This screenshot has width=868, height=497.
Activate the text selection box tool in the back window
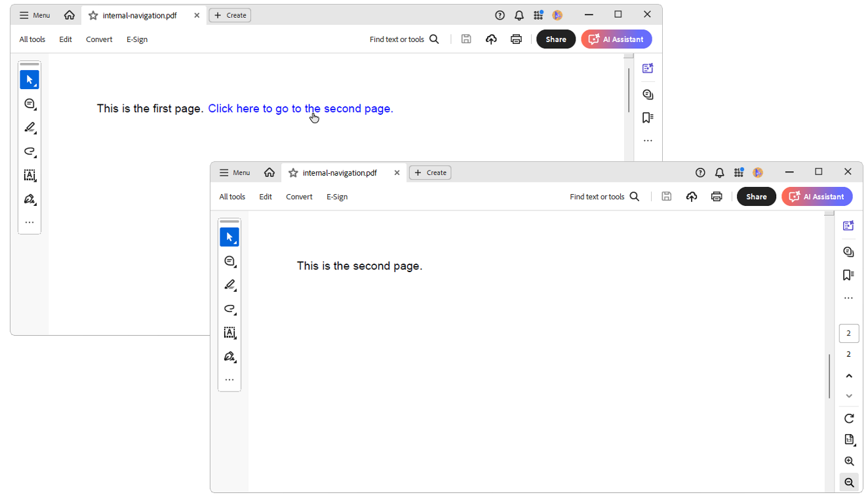pyautogui.click(x=30, y=175)
